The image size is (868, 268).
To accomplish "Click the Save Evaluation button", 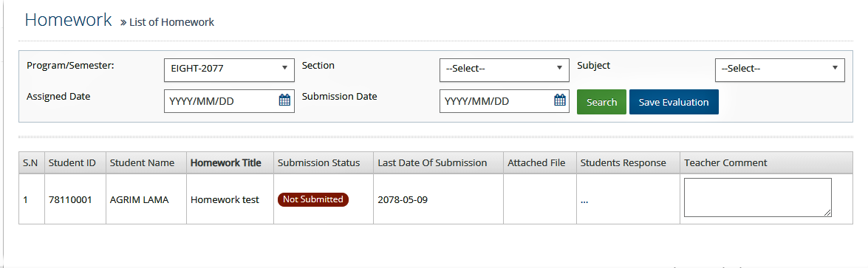I will tap(674, 102).
